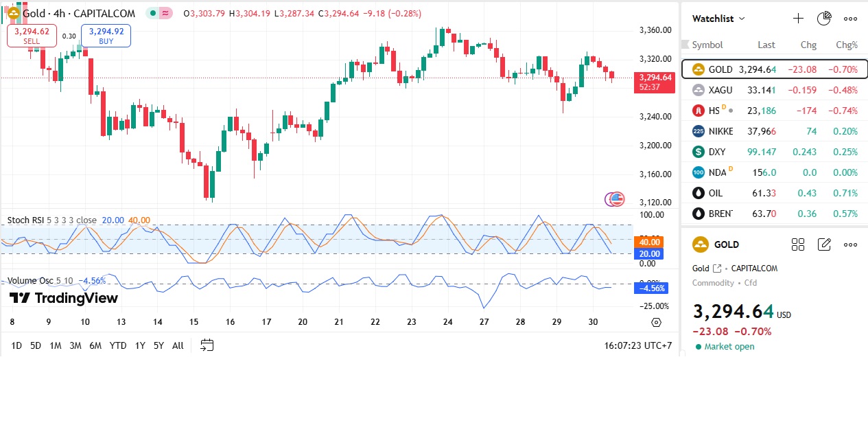Select the 1M time range tab

pos(56,345)
